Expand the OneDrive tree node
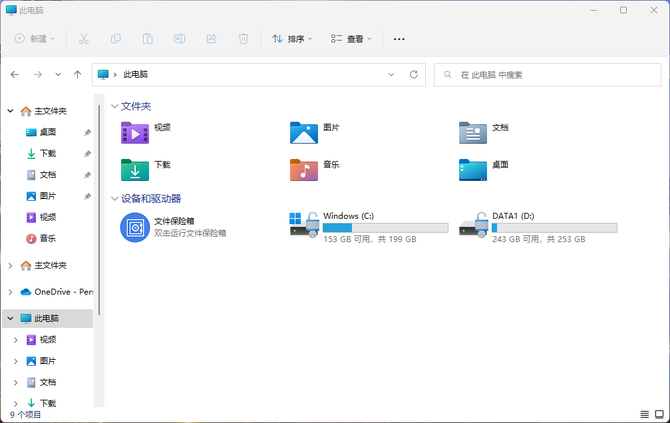Viewport: 670px width, 423px height. coord(11,292)
